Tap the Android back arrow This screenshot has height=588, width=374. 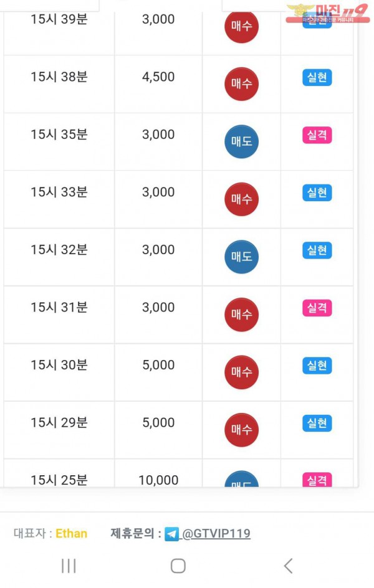(288, 566)
